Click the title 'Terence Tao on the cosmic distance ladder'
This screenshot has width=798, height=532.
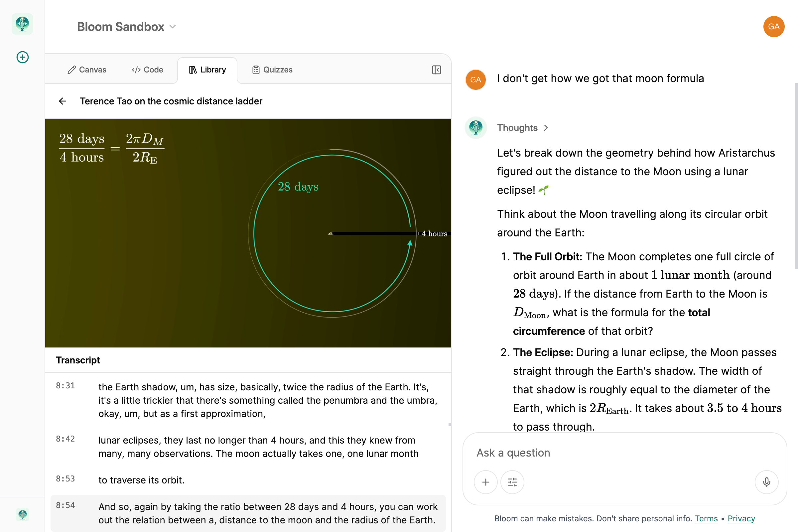tap(171, 101)
